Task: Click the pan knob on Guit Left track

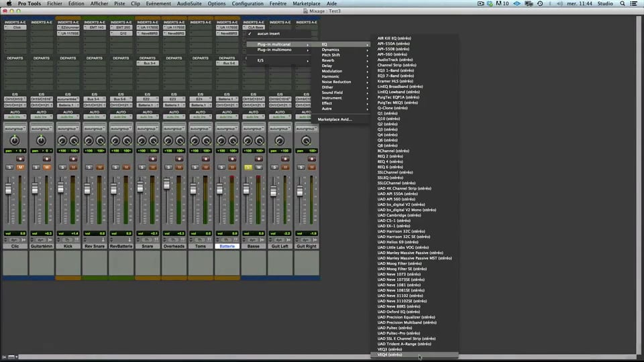Action: tap(280, 141)
